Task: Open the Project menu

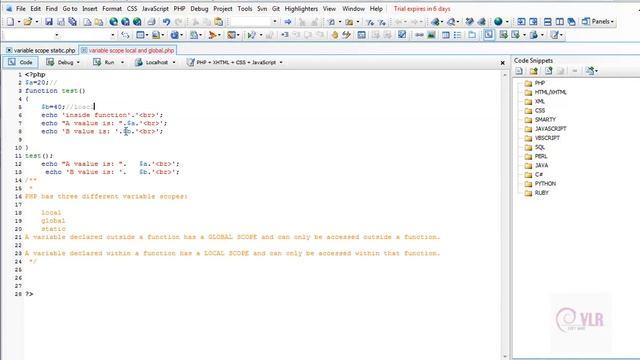Action: pyautogui.click(x=222, y=9)
